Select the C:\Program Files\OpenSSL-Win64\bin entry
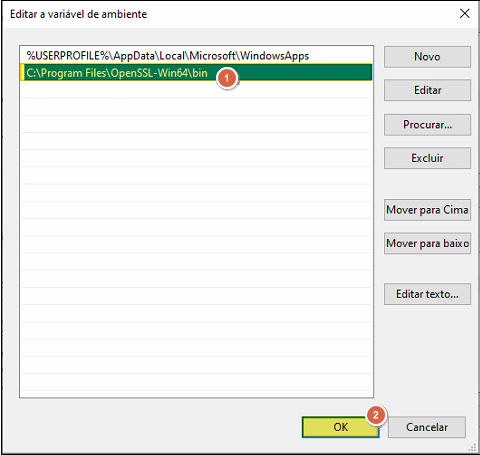The height and width of the screenshot is (455, 480). [196, 73]
